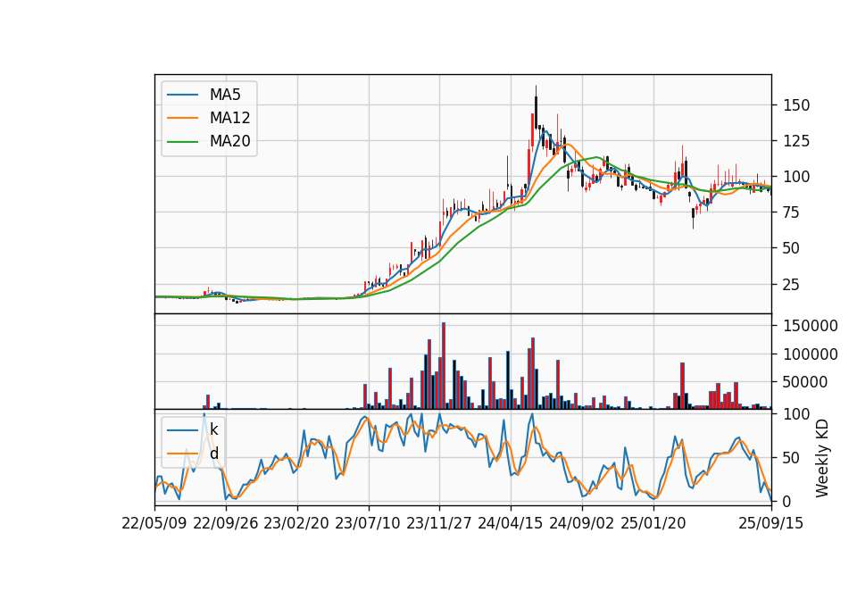Image resolution: width=857 pixels, height=616 pixels.
Task: Click the 24/09/02 date tick label
Action: click(581, 523)
